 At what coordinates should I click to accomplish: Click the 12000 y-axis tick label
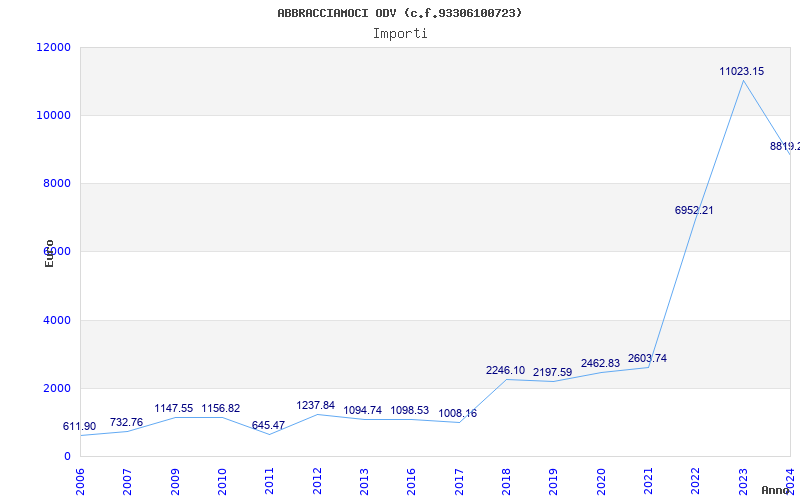54,47
